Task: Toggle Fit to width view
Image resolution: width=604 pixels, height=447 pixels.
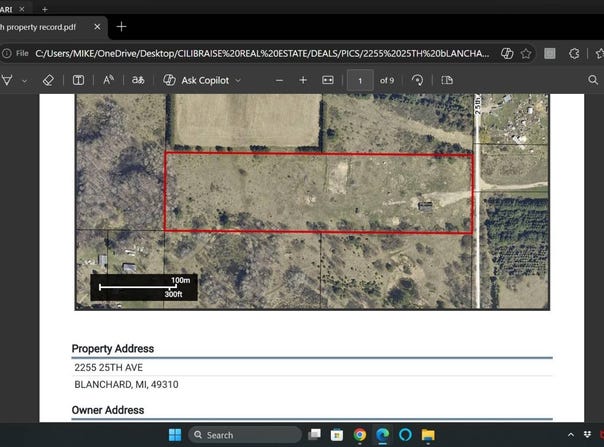Action: click(328, 80)
